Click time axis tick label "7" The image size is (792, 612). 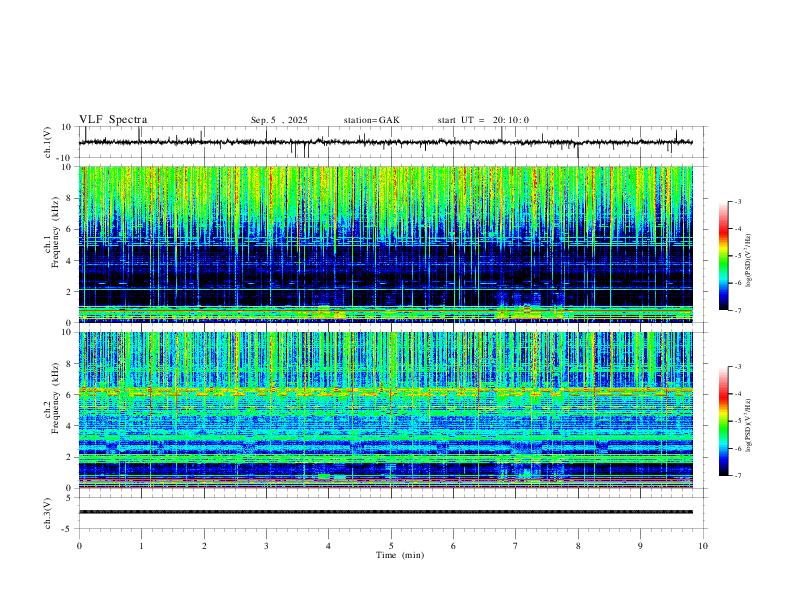point(516,546)
